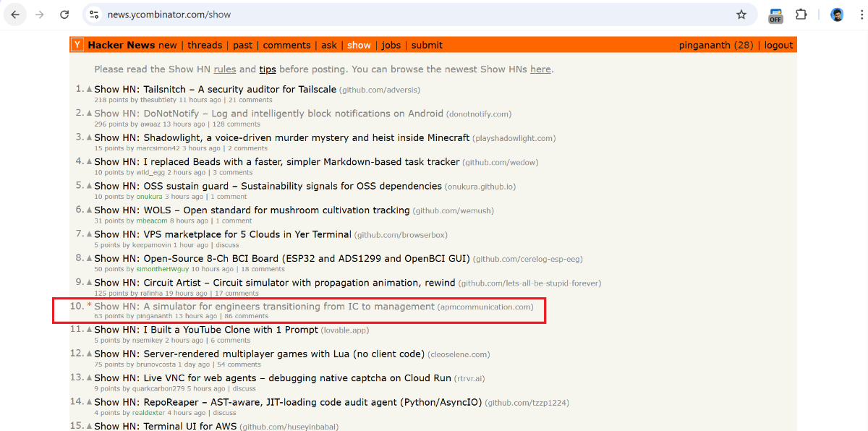Open the lovable.app domain link
This screenshot has width=868, height=431.
click(345, 330)
